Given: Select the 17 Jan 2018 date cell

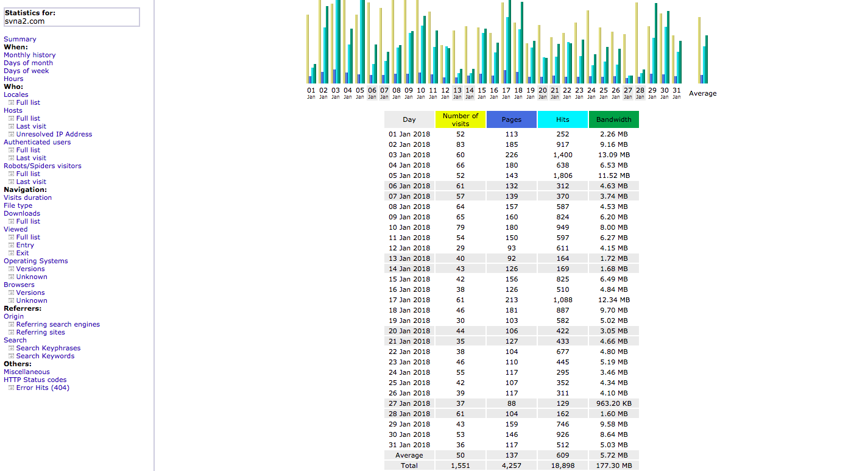Looking at the screenshot, I should [409, 300].
